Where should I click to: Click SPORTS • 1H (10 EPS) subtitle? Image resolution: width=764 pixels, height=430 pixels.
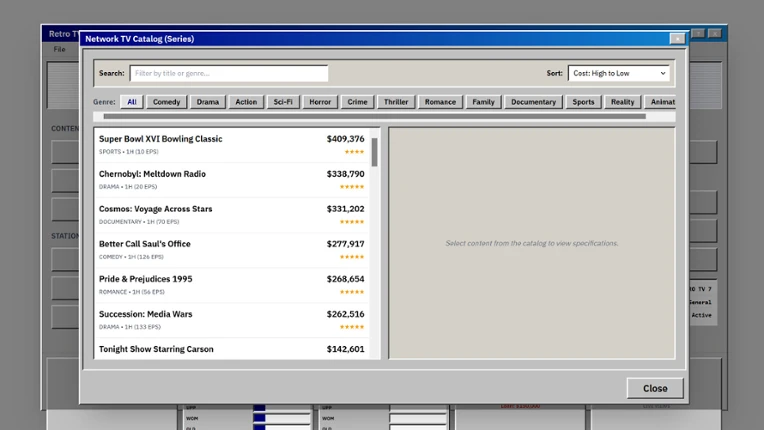click(129, 152)
